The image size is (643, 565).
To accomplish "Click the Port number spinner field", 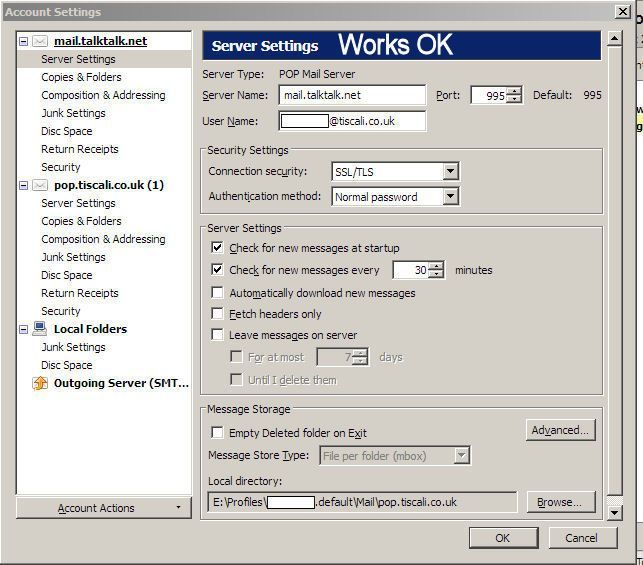I will click(x=496, y=96).
